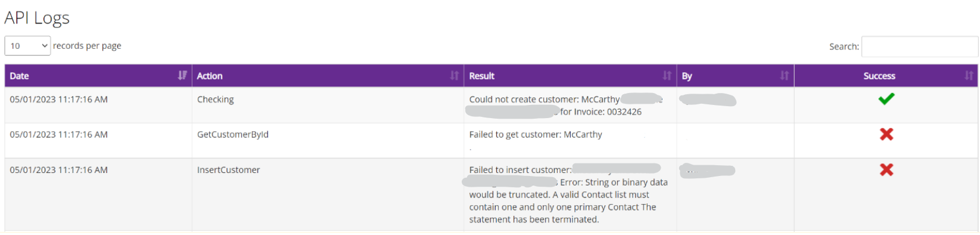Select the InsertCustomer action cell

point(328,194)
